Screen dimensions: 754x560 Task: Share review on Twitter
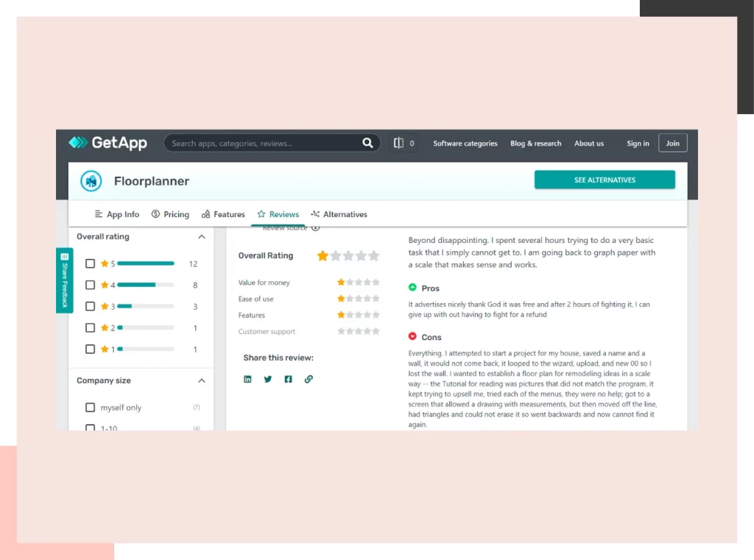[268, 379]
